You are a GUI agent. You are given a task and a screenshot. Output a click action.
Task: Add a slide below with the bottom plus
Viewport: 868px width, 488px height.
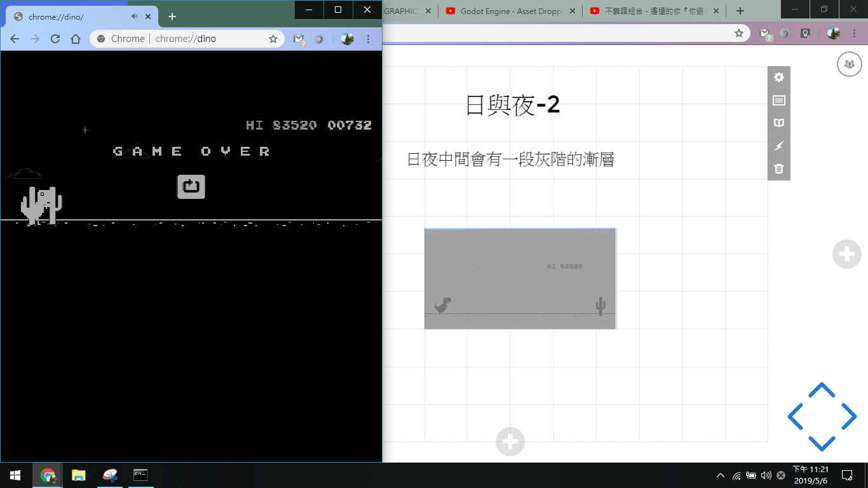(x=510, y=442)
